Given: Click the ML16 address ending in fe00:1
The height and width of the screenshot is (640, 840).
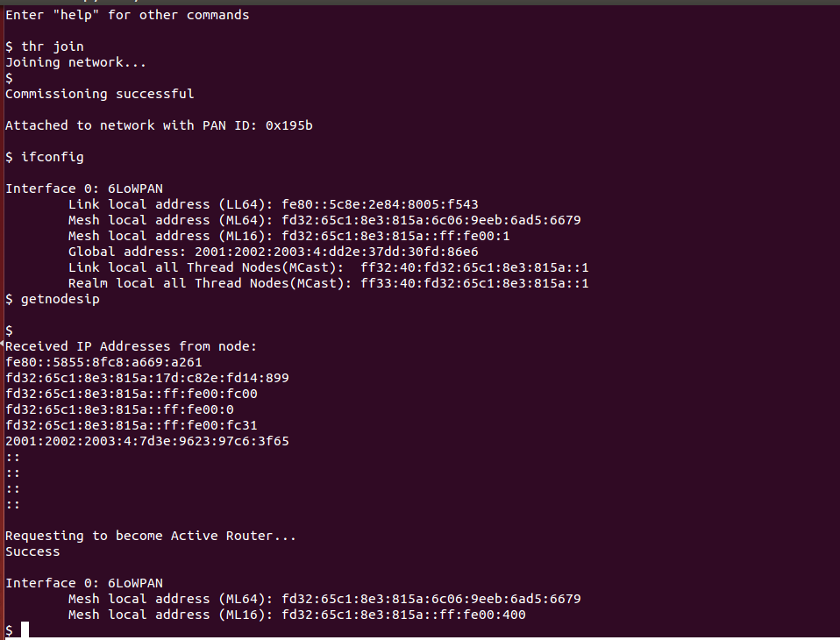Looking at the screenshot, I should [x=395, y=236].
